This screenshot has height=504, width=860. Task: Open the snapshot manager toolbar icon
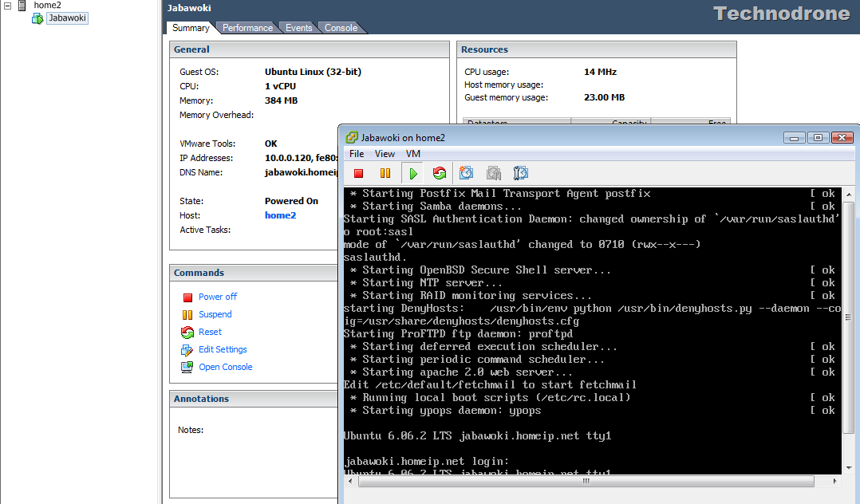click(520, 173)
